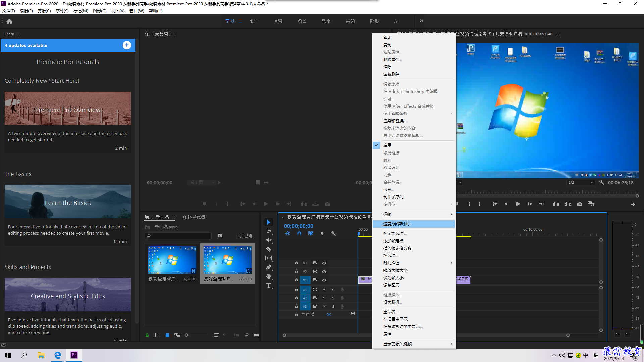Click the Home icon

pyautogui.click(x=9, y=21)
